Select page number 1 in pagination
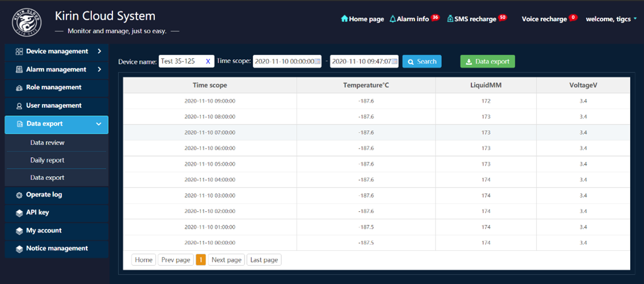644x284 pixels. point(201,260)
